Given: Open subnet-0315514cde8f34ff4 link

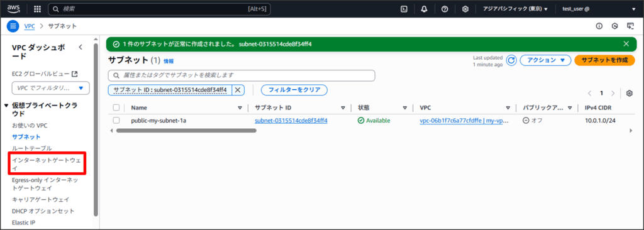Looking at the screenshot, I should tap(291, 121).
